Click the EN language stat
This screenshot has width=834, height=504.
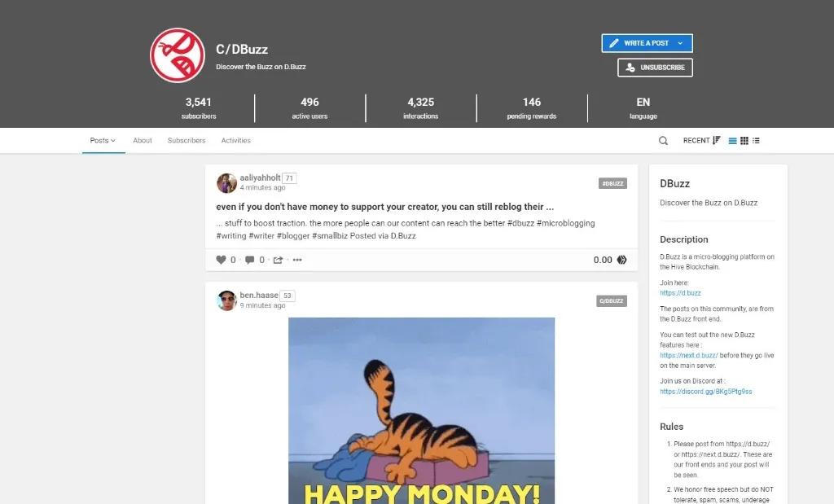tap(643, 108)
